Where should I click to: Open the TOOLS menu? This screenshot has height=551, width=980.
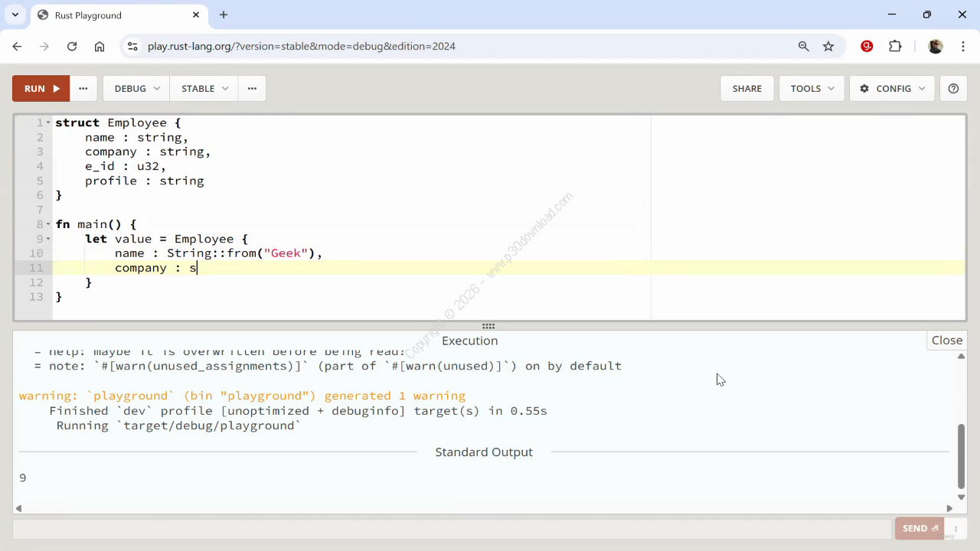[x=812, y=88]
